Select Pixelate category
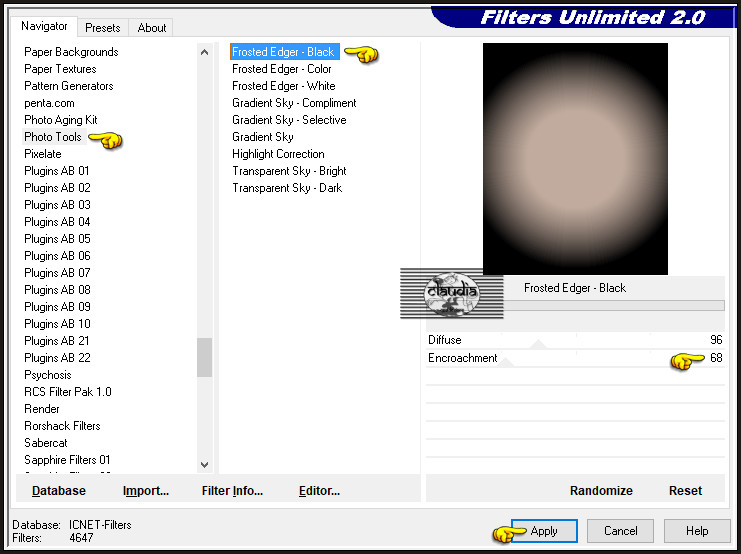The image size is (741, 554). pos(43,154)
